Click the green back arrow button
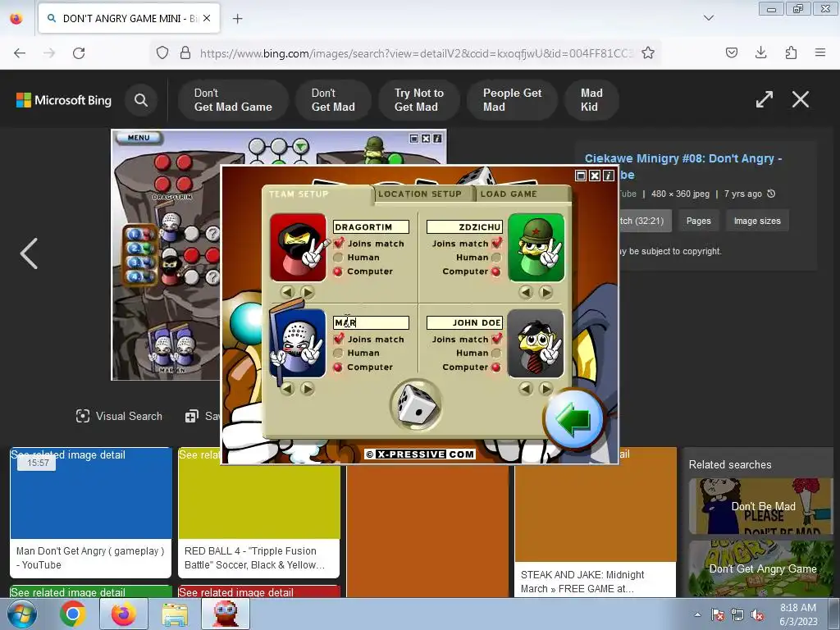 pos(574,420)
